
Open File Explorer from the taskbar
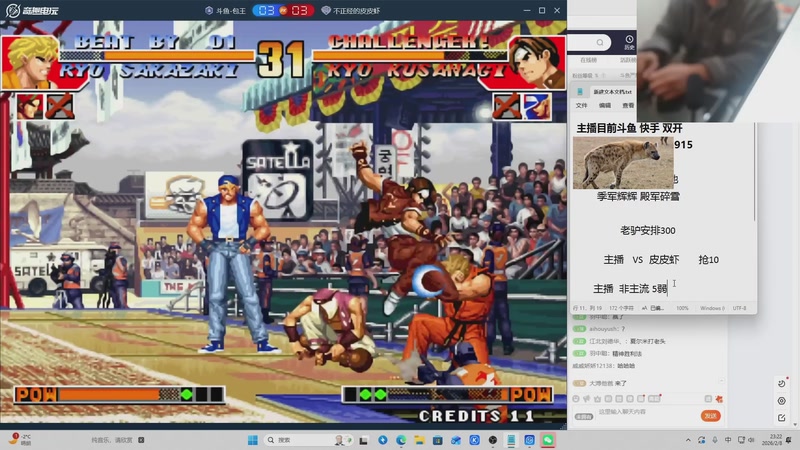[x=419, y=440]
